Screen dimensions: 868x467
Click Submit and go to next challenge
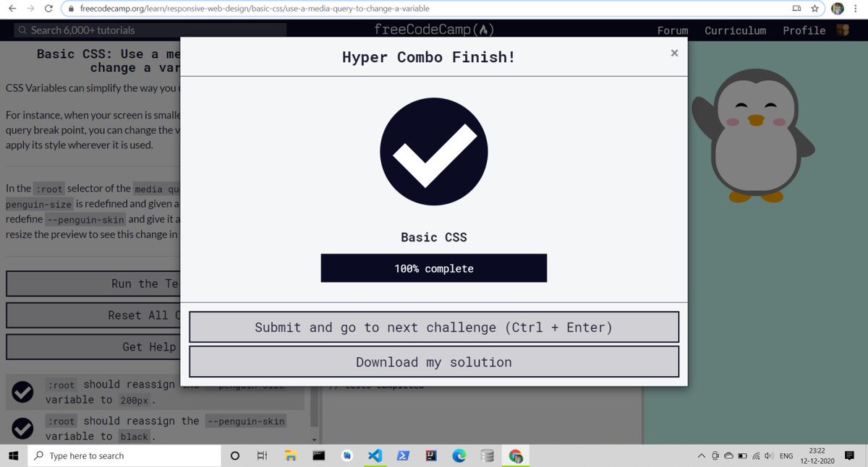pyautogui.click(x=433, y=327)
